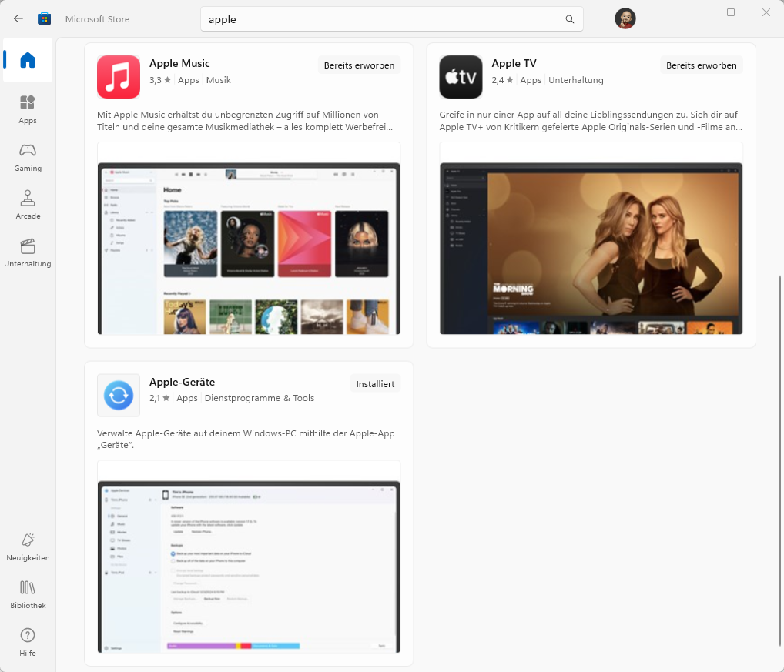
Task: Go back with the arrow button
Action: pyautogui.click(x=18, y=19)
